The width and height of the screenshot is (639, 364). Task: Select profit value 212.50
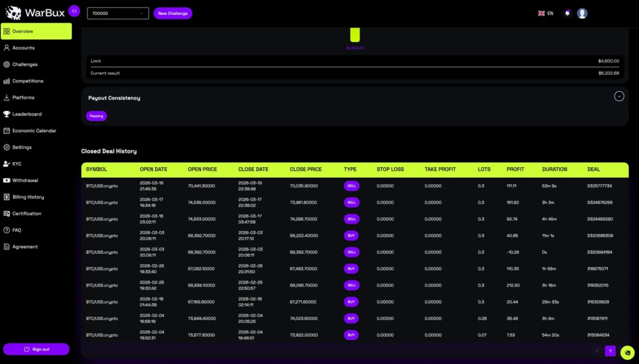pos(513,285)
